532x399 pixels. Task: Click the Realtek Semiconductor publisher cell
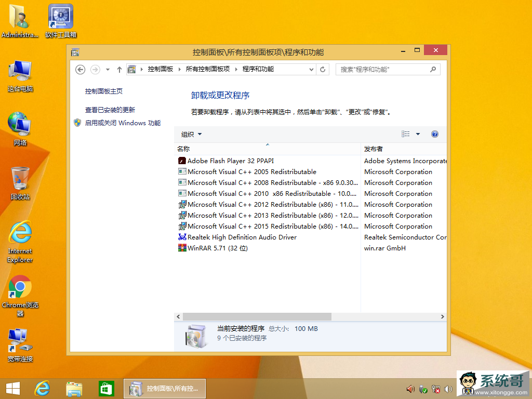tap(405, 237)
